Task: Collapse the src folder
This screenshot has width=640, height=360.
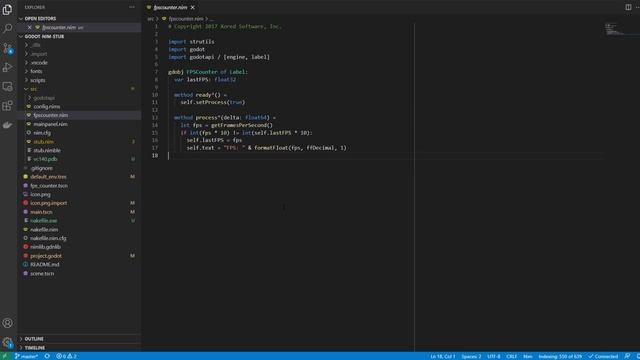Action: pyautogui.click(x=33, y=89)
